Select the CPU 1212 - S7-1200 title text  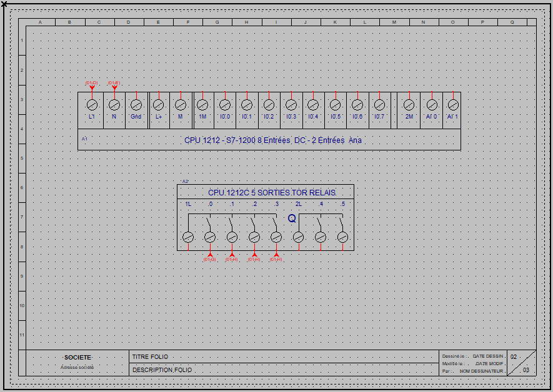pos(273,140)
